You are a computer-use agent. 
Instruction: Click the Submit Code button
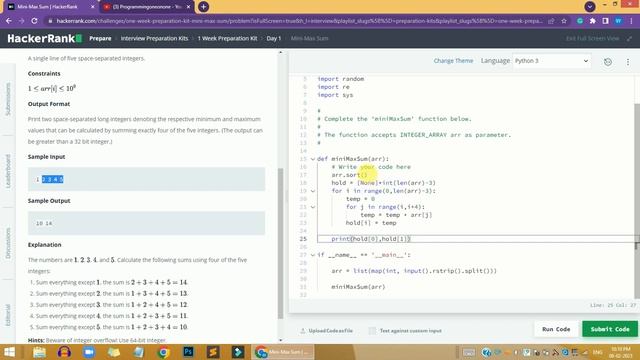point(610,329)
